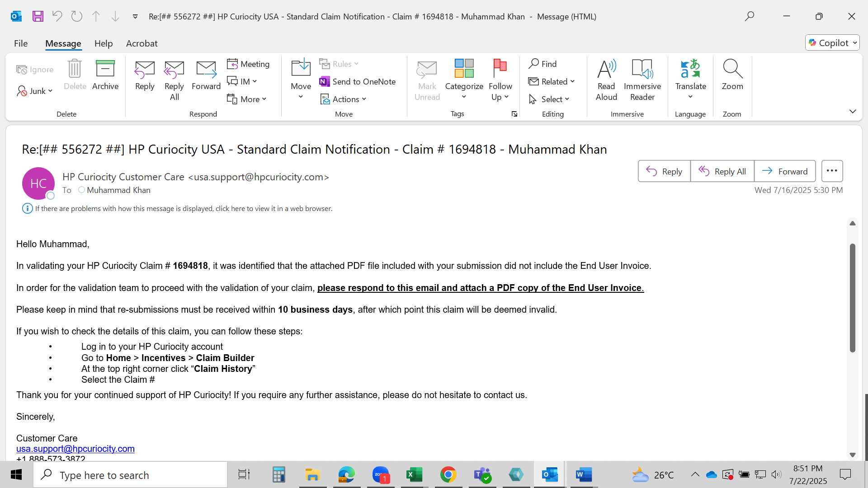
Task: Switch to the Acrobat tab
Action: [x=142, y=43]
